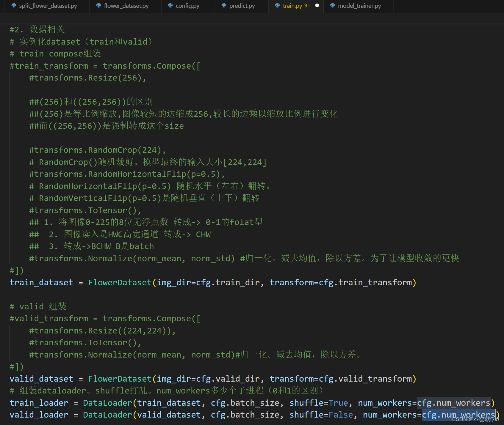Click Python icon on config.py tab

tap(170, 5)
